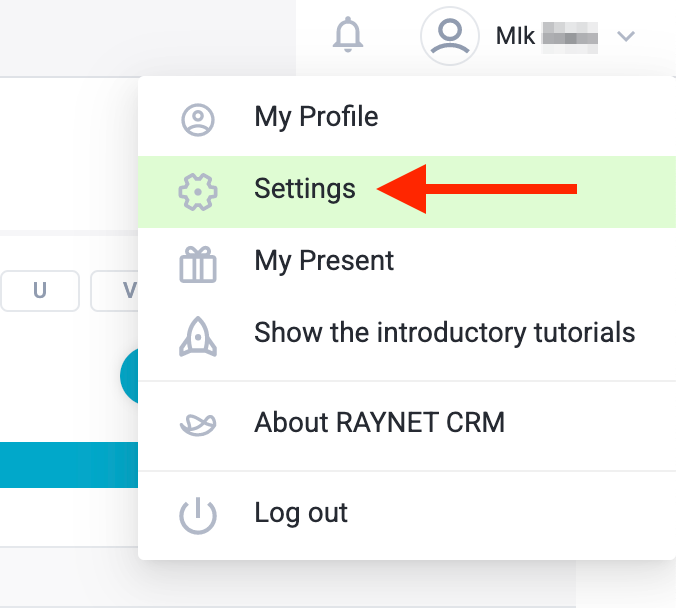Show the introductory tutorials
676x608 pixels.
pos(444,332)
